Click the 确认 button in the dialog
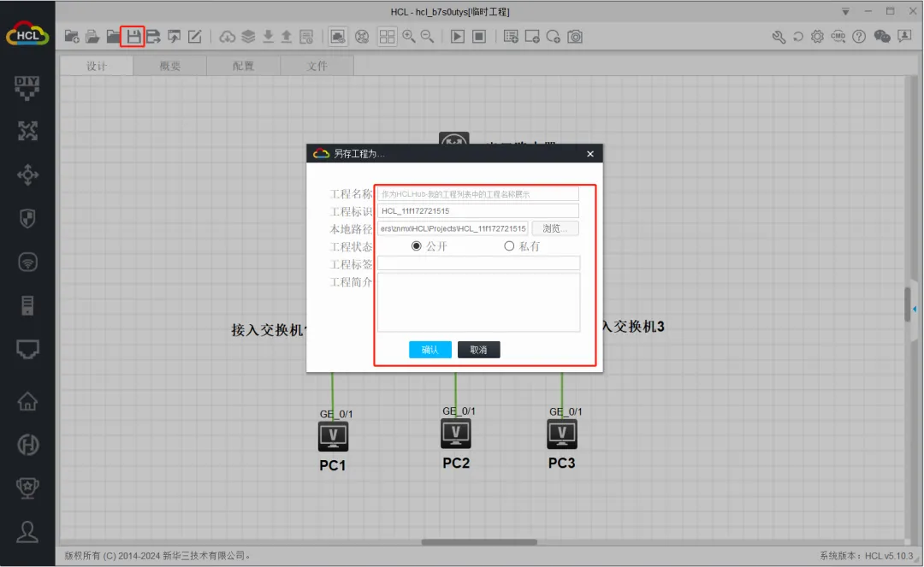This screenshot has width=924, height=567. pyautogui.click(x=430, y=350)
